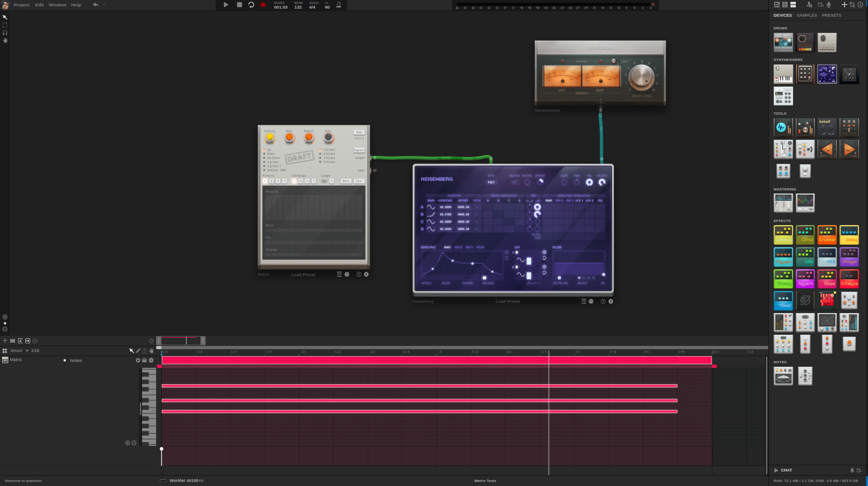
Task: Select the hand tool in the timeline toolbar
Action: click(x=151, y=351)
